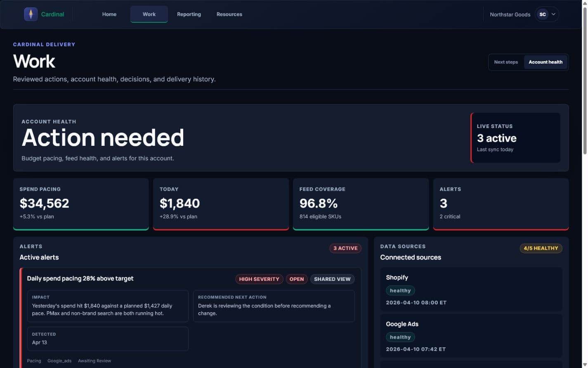
Task: Open the Spend Pacing $34,562 card
Action: (81, 204)
